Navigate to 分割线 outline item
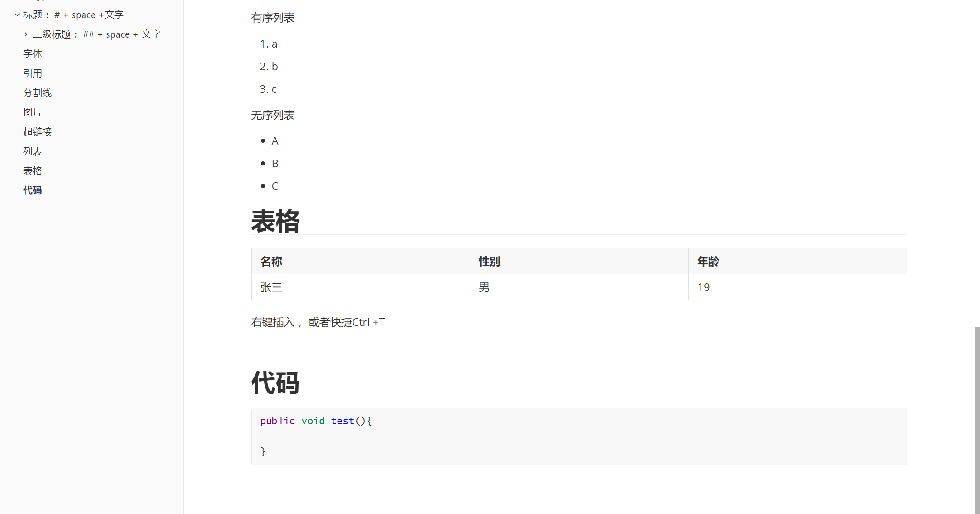The width and height of the screenshot is (980, 514). [x=38, y=93]
